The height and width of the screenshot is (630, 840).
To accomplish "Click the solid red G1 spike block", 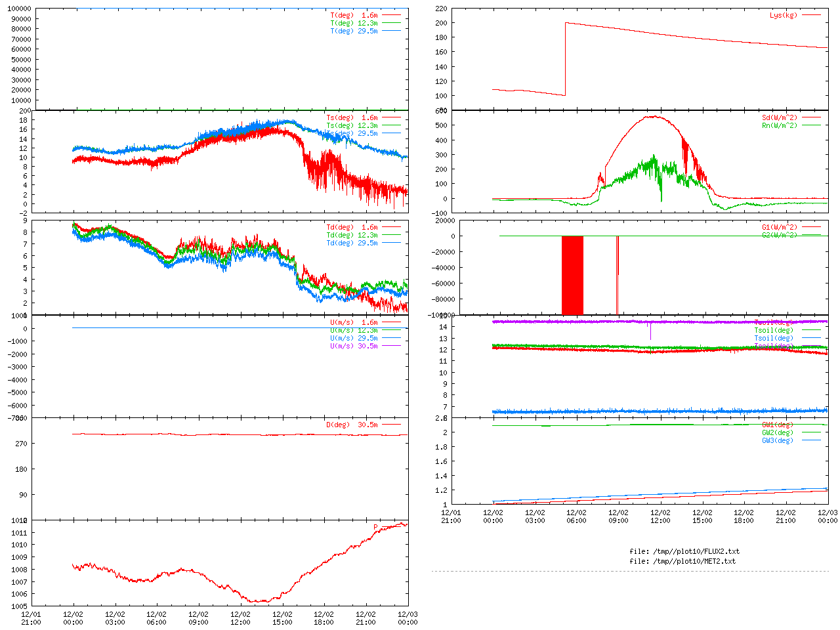I will click(572, 274).
